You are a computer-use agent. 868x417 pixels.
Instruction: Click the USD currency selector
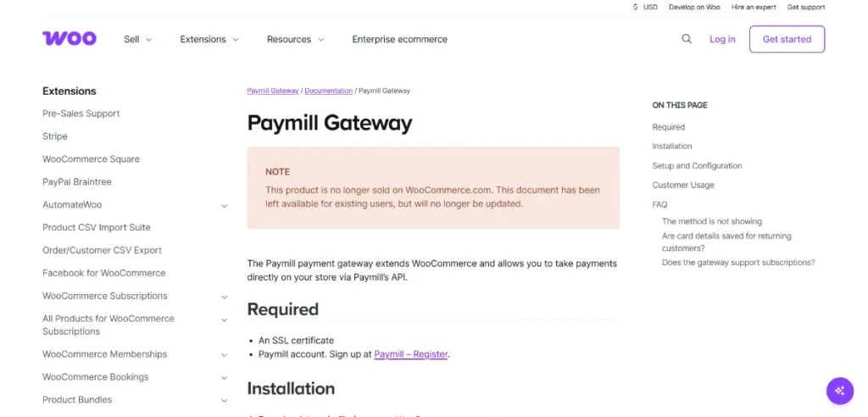click(x=645, y=7)
